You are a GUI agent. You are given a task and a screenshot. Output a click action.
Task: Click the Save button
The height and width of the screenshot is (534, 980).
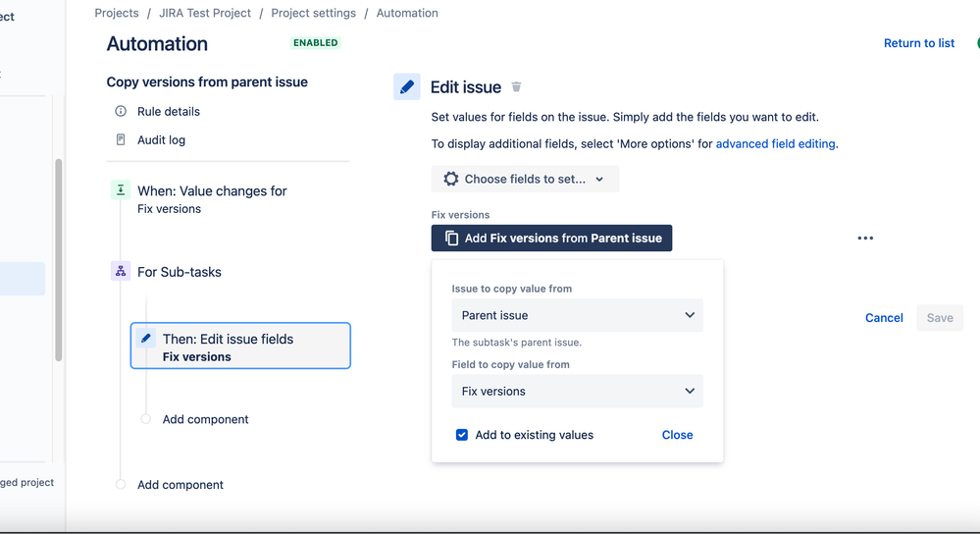[940, 318]
